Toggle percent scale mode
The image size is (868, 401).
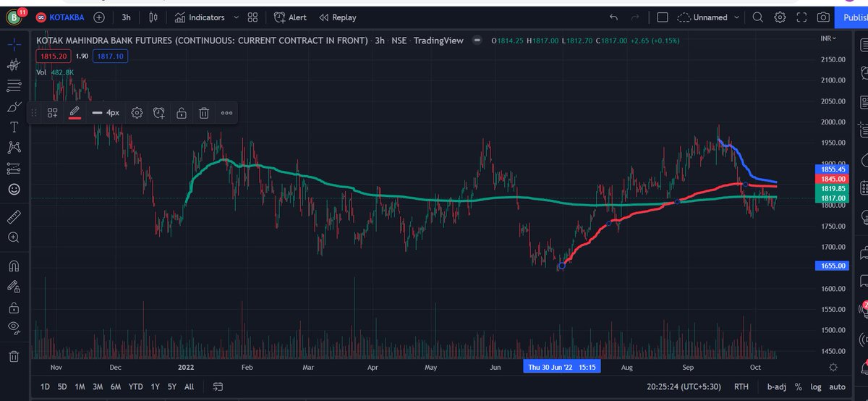[x=798, y=387]
